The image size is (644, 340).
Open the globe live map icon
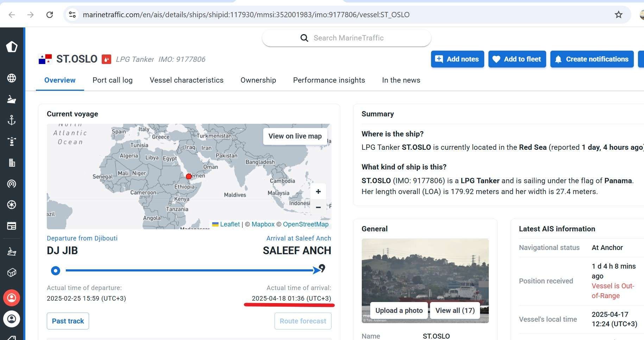[12, 78]
